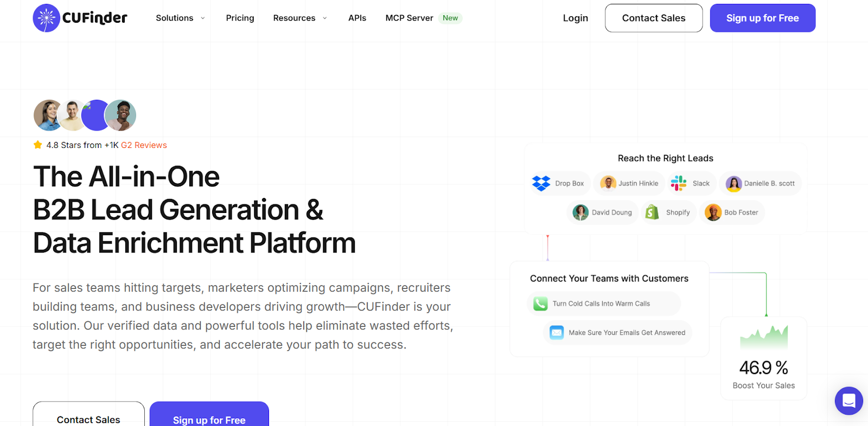This screenshot has width=868, height=426.
Task: Expand the Resources dropdown menu
Action: (x=300, y=18)
